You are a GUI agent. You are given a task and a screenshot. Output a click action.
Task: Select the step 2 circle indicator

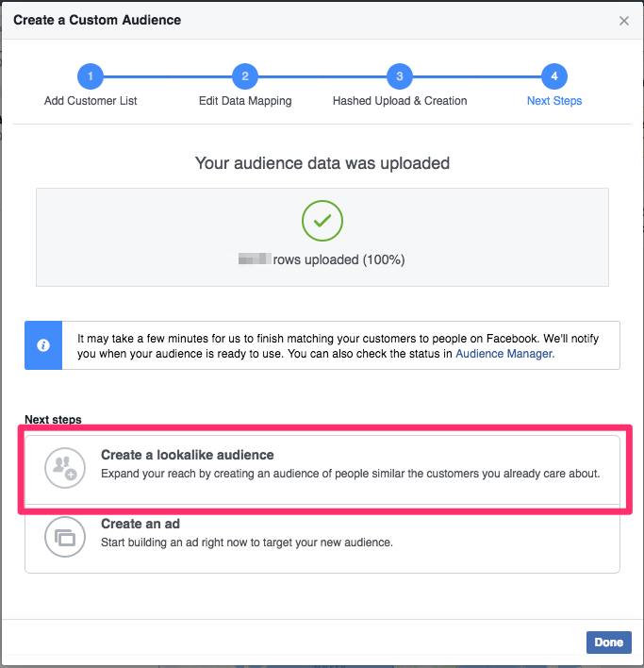coord(245,76)
